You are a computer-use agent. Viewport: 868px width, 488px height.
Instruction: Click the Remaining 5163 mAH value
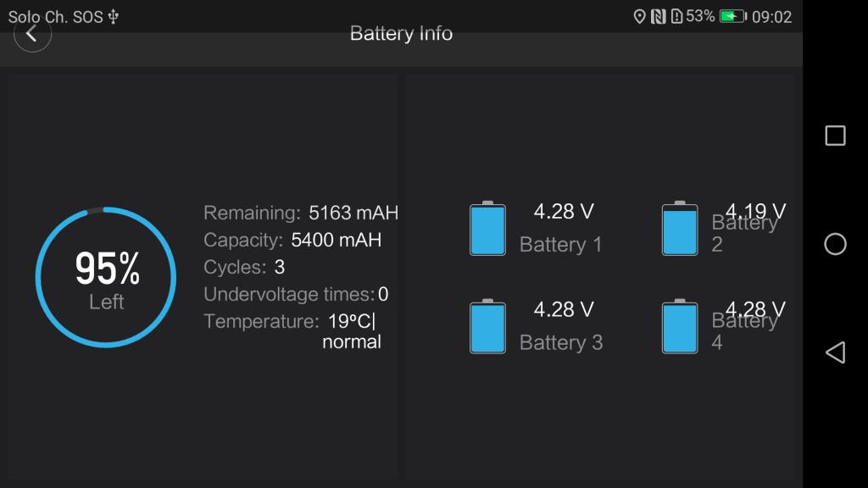coord(353,213)
